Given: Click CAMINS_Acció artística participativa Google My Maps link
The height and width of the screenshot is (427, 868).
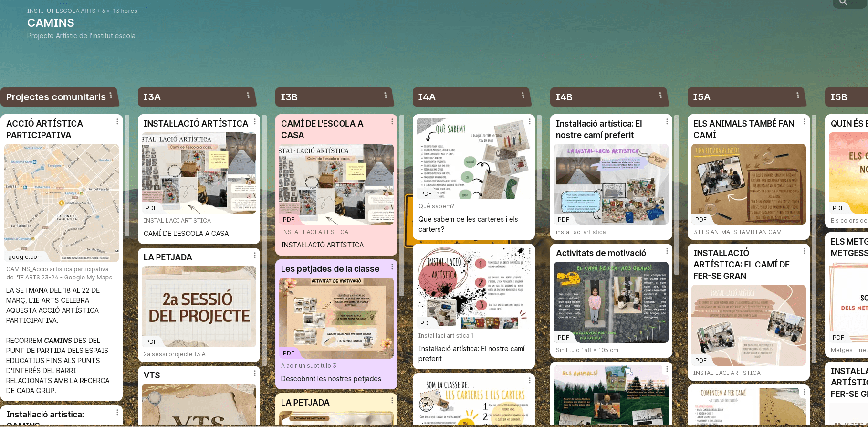Looking at the screenshot, I should pos(59,273).
